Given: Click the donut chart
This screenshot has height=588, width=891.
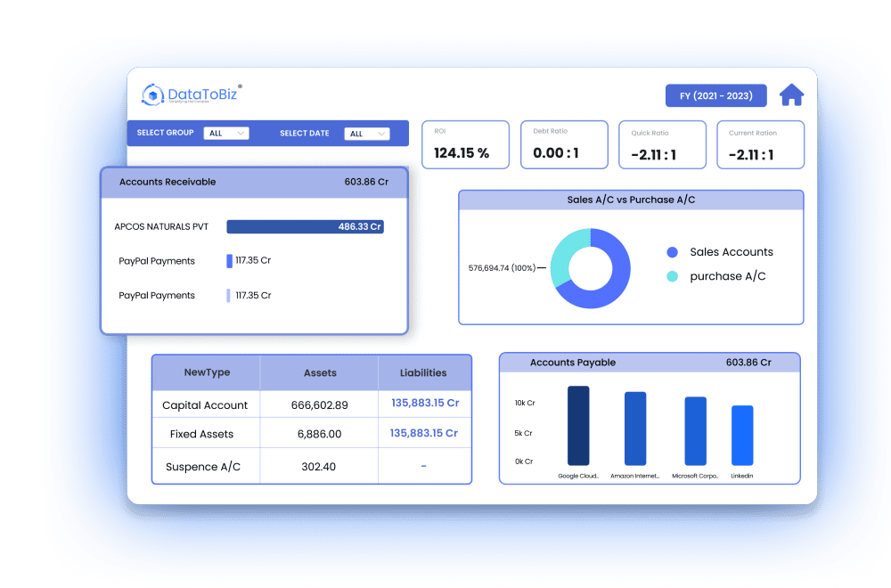Looking at the screenshot, I should [x=590, y=268].
